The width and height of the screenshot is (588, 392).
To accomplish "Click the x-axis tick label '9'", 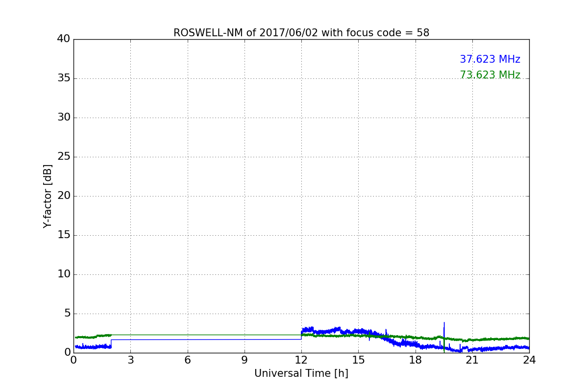I will (245, 360).
